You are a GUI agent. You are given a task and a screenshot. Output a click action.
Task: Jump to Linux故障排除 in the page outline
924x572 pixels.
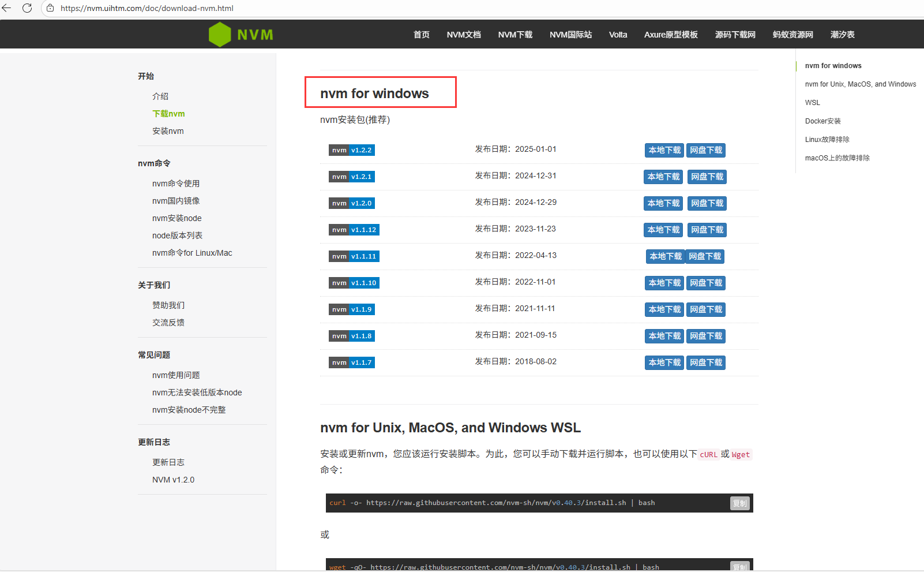pyautogui.click(x=827, y=140)
